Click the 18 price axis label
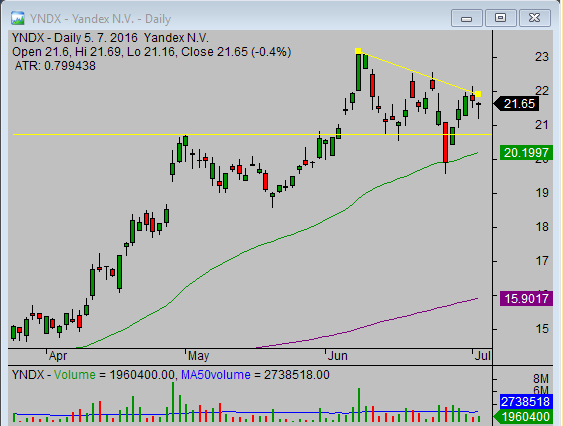 point(542,227)
